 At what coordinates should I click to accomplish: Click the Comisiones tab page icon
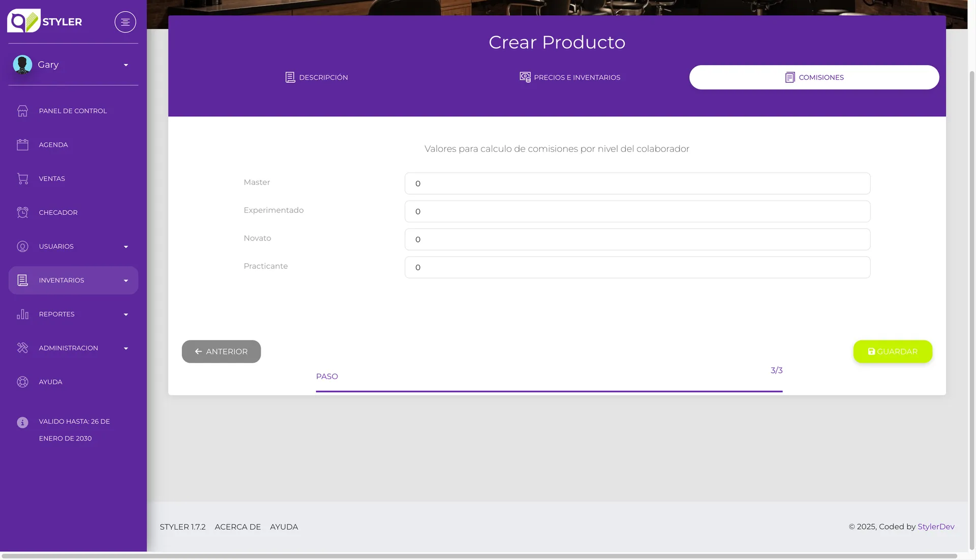(x=790, y=77)
